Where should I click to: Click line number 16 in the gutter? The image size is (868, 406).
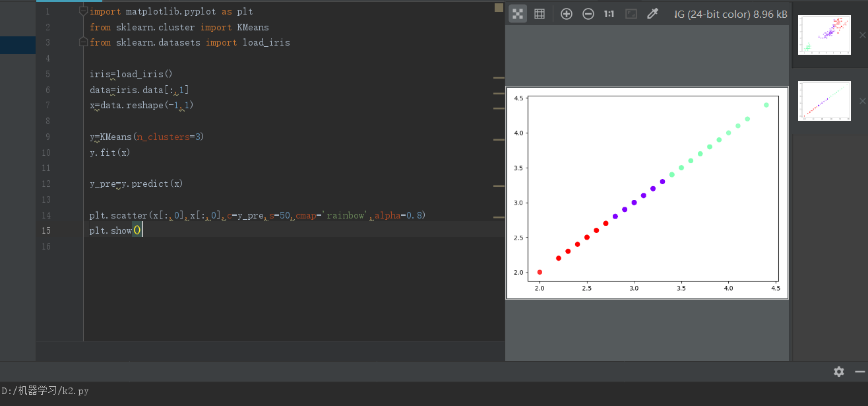pyautogui.click(x=45, y=246)
